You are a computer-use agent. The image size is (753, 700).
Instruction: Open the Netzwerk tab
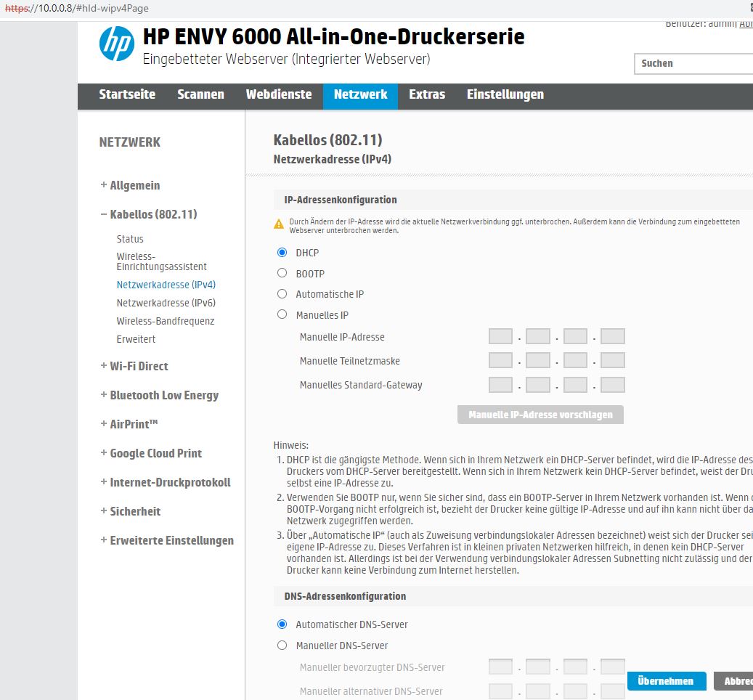point(361,96)
